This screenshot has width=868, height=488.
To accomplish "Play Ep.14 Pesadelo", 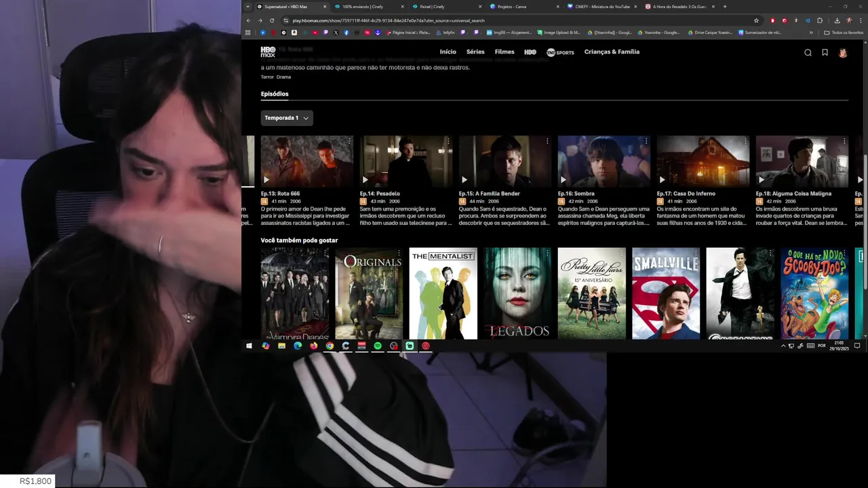I will coord(366,180).
